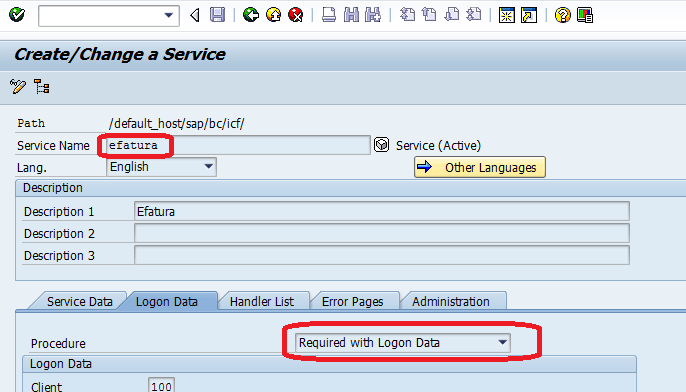Open the command field dropdown arrow

pyautogui.click(x=168, y=15)
